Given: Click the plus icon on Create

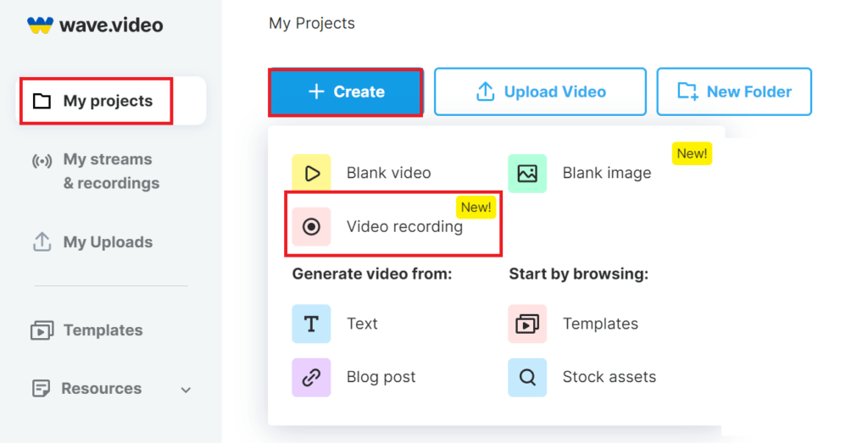Looking at the screenshot, I should click(x=316, y=91).
